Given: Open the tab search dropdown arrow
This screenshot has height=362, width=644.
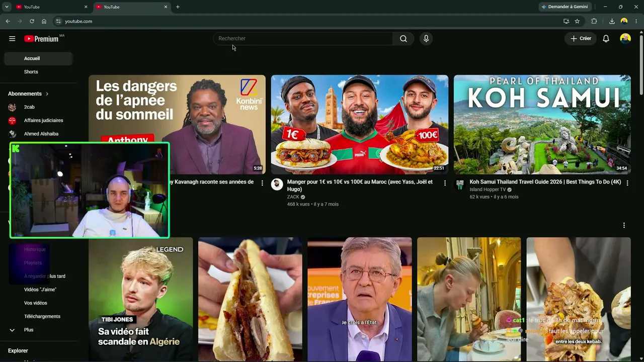Looking at the screenshot, I should pos(7,7).
